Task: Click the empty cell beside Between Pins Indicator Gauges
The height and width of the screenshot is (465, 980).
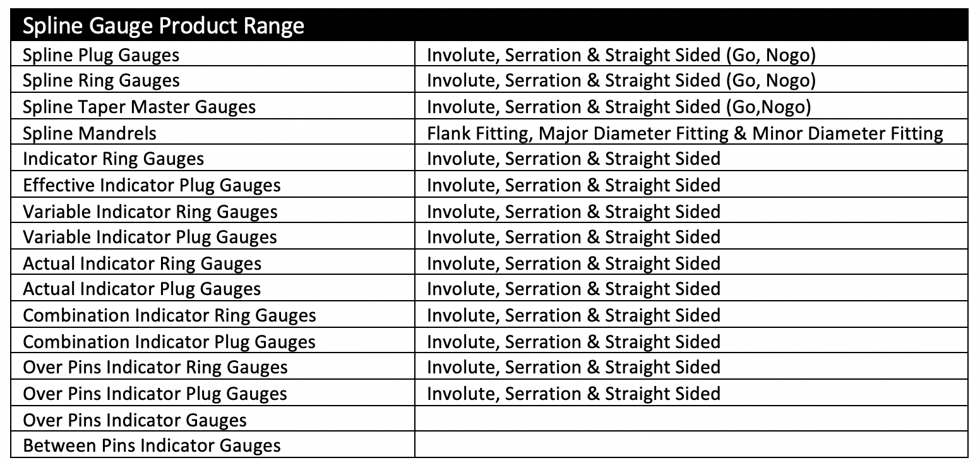Action: (x=691, y=445)
